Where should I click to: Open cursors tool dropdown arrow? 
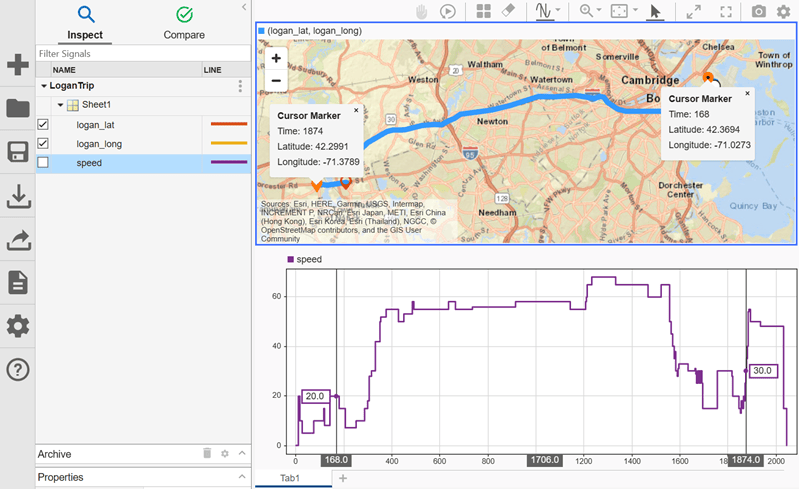(558, 10)
